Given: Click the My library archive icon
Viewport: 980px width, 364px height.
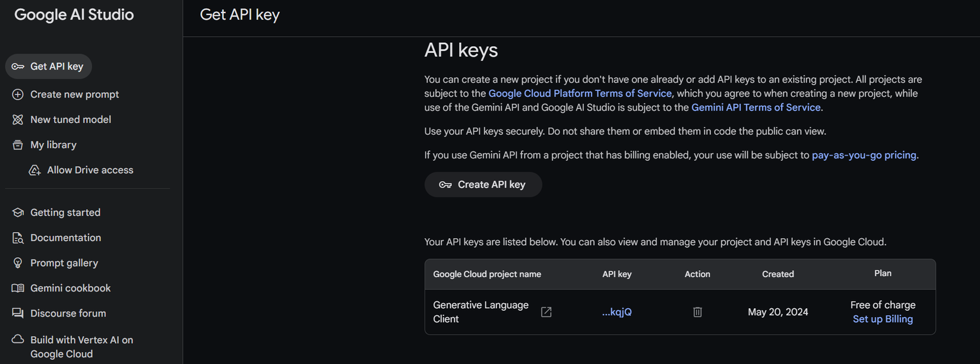Looking at the screenshot, I should click(18, 145).
